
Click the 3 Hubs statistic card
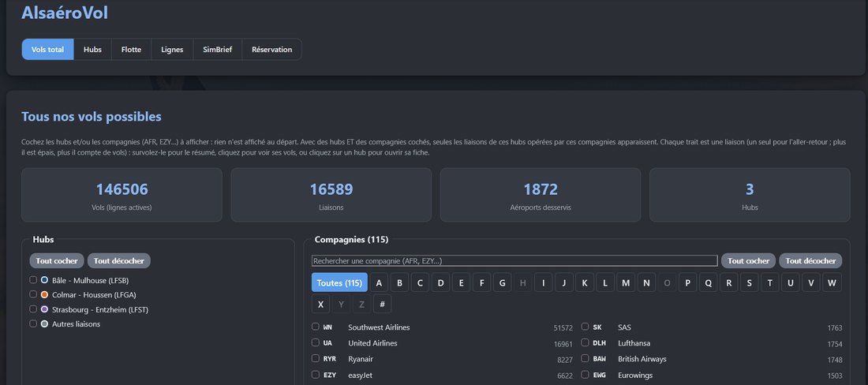[x=750, y=195]
